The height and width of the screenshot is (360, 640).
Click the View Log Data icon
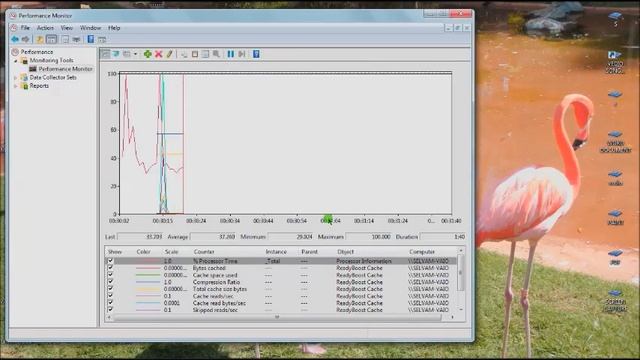coord(116,54)
